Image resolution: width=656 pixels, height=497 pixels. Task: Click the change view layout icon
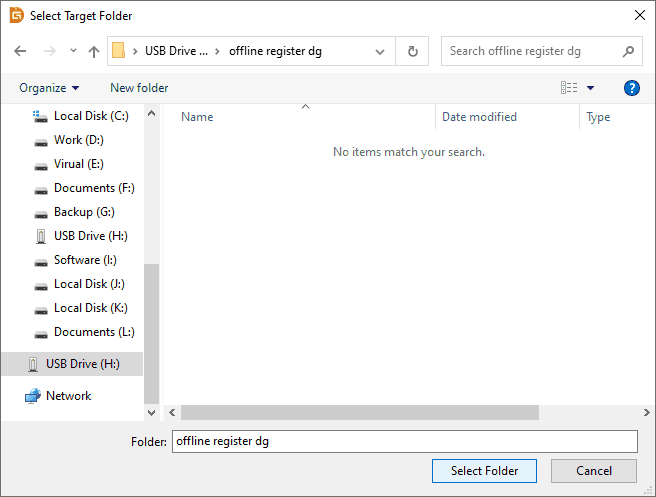(x=569, y=88)
